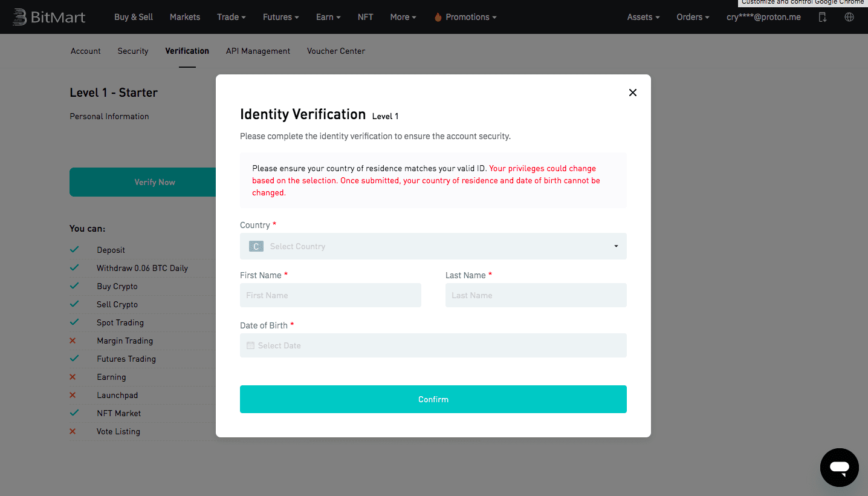868x496 pixels.
Task: Open the cry****@proton.me account menu
Action: 764,17
